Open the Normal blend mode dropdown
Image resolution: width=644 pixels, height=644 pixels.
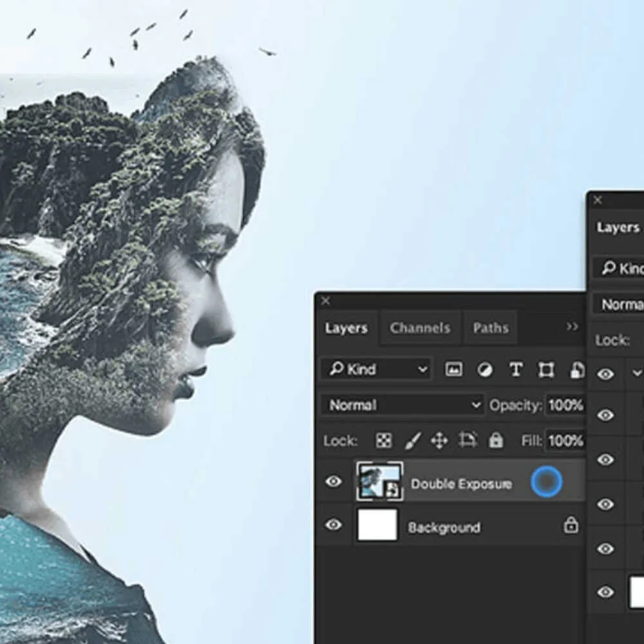(x=402, y=405)
